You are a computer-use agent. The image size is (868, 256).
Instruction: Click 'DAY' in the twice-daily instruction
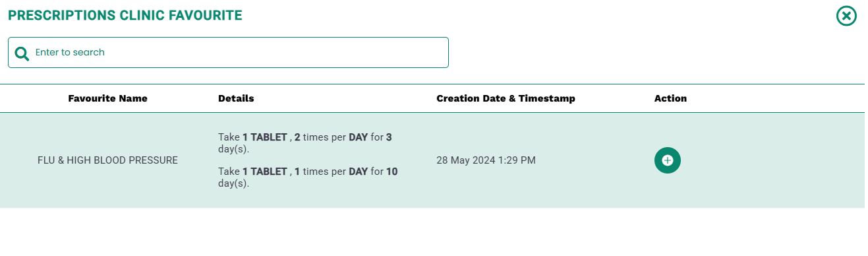[x=358, y=137]
